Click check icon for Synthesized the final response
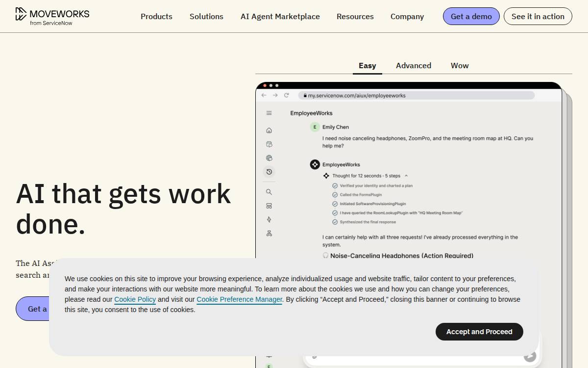The height and width of the screenshot is (368, 588). click(x=335, y=222)
